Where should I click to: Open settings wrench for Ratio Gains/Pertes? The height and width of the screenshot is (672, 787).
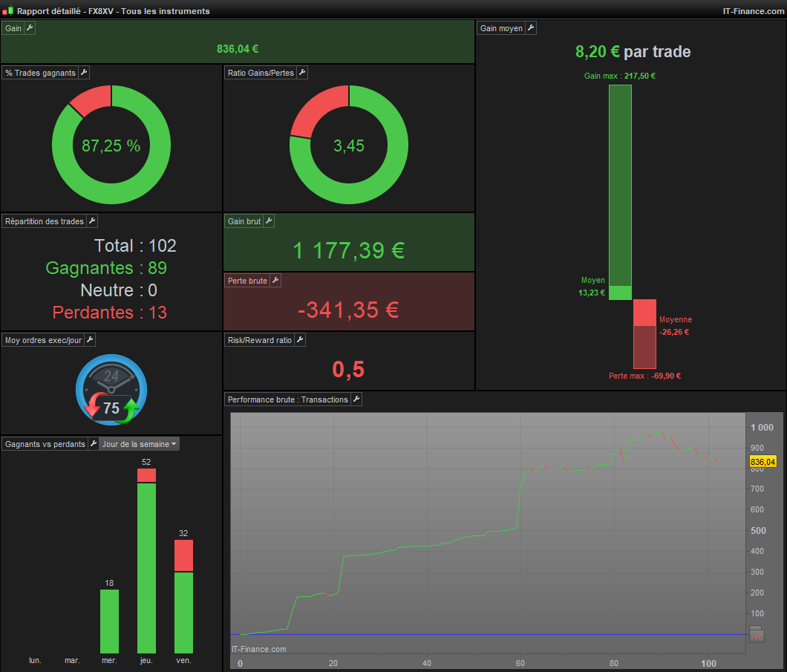coord(301,73)
